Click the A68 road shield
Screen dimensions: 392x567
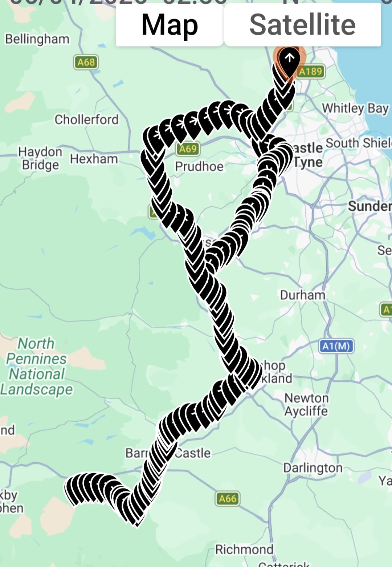coord(86,62)
